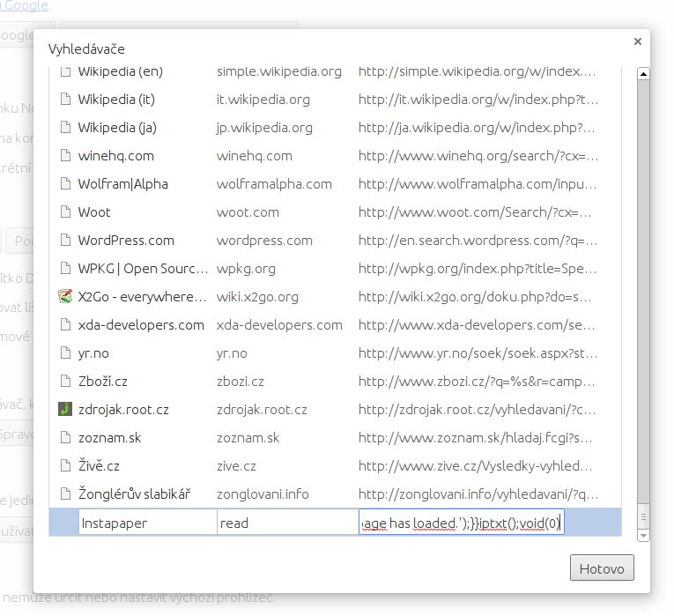Viewport: 674px width, 616px height.
Task: Click the keyword zive.cz
Action: pos(236,466)
